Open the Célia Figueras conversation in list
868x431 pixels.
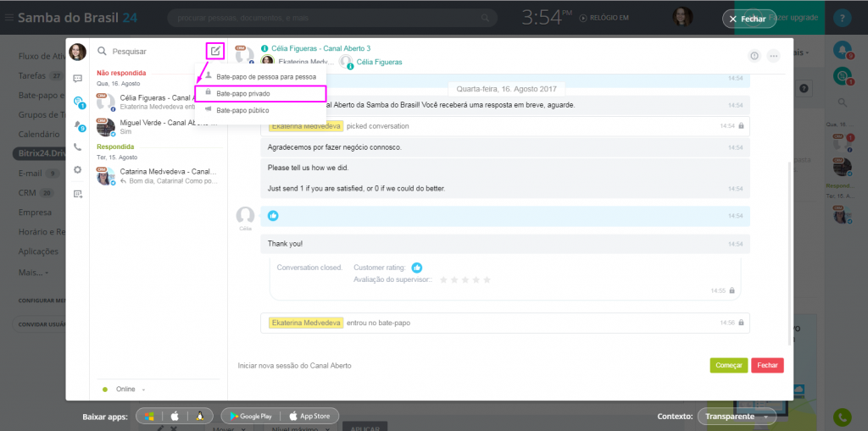159,102
